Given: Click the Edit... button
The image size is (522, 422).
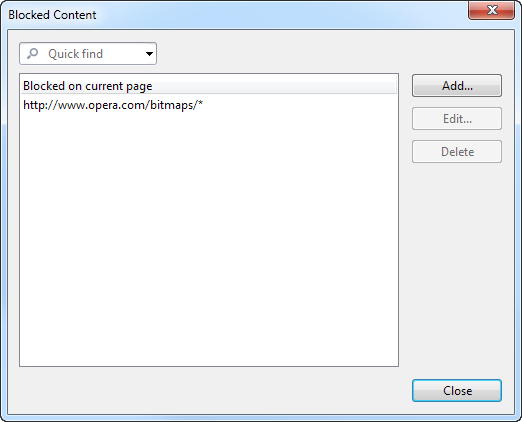Looking at the screenshot, I should 457,119.
